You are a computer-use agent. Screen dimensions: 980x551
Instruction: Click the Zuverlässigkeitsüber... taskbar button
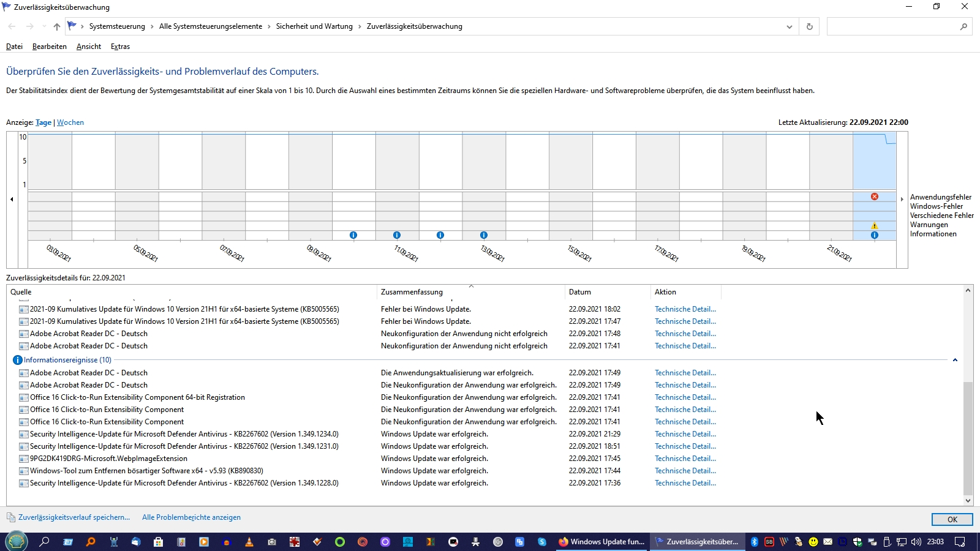(x=697, y=542)
